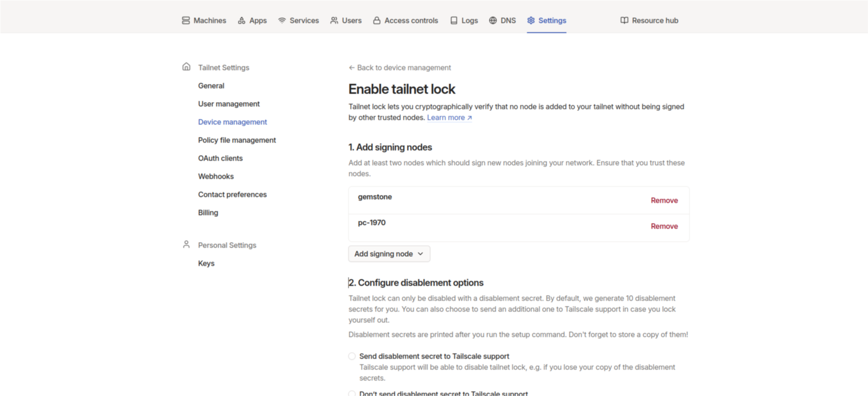Open the Machines tab
868x396 pixels.
(204, 20)
